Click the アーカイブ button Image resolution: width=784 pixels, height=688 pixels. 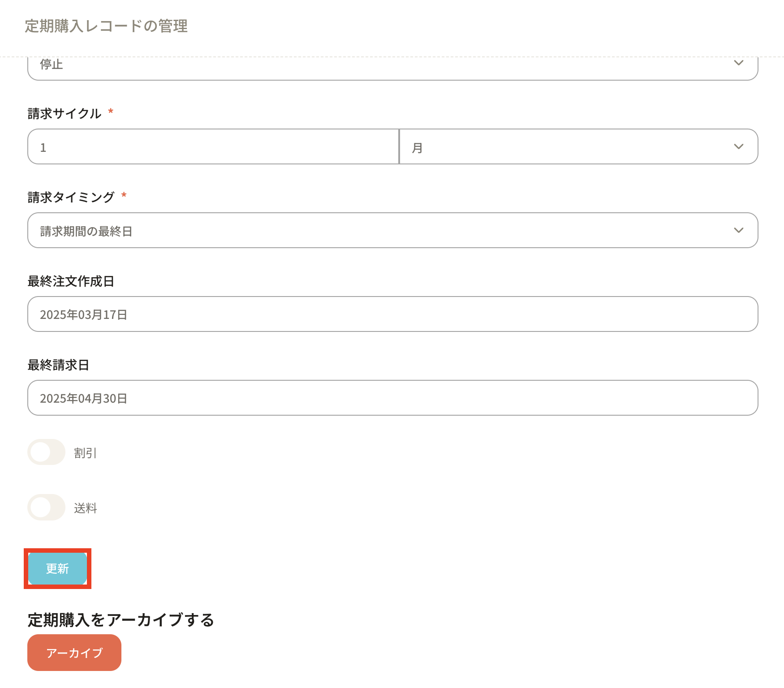[x=74, y=653]
